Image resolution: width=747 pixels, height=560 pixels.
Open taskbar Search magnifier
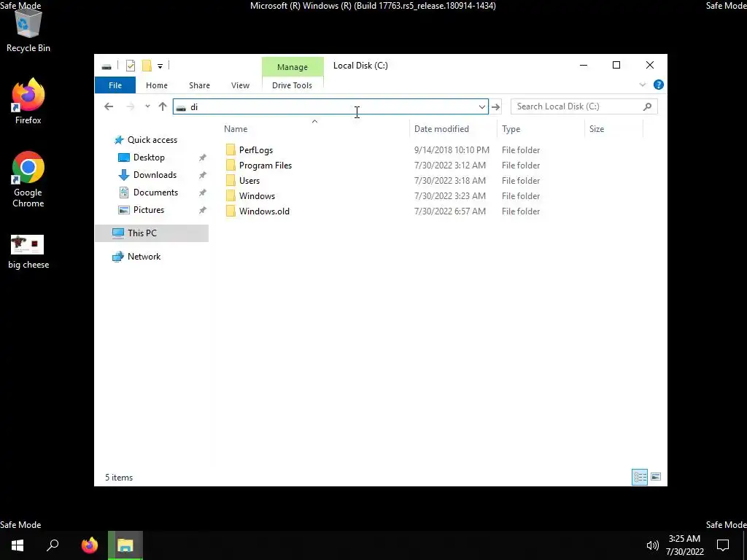53,545
